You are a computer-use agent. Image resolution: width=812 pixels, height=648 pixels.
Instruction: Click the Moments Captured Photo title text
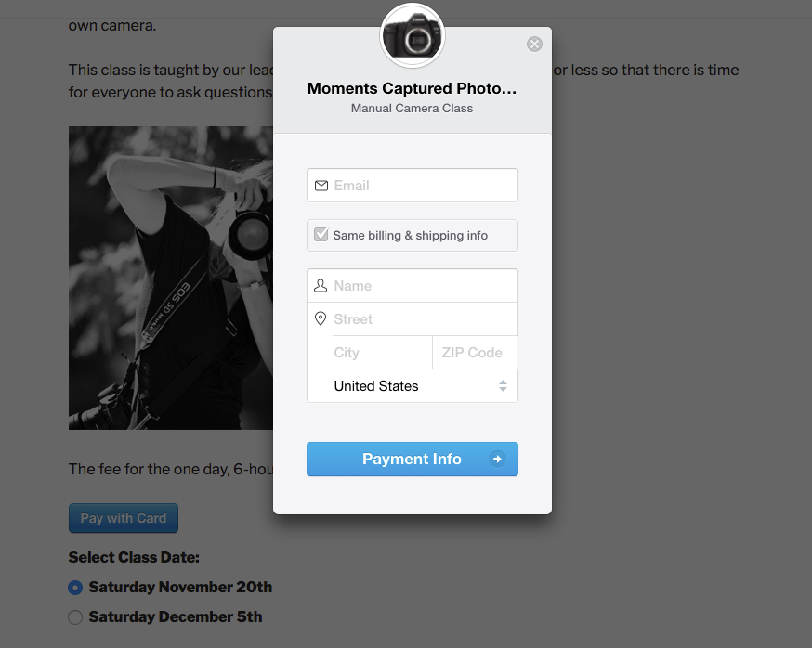click(412, 89)
